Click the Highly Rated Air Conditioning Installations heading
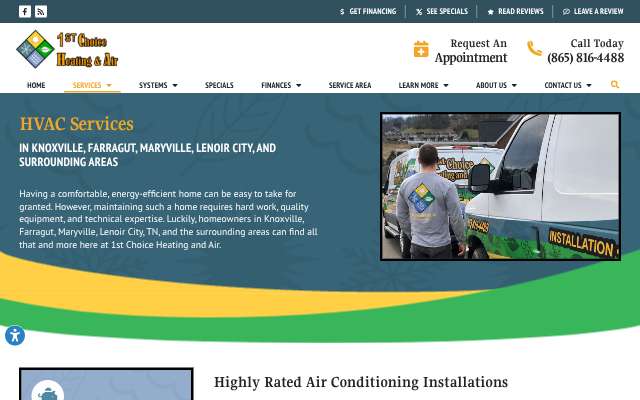 [361, 382]
